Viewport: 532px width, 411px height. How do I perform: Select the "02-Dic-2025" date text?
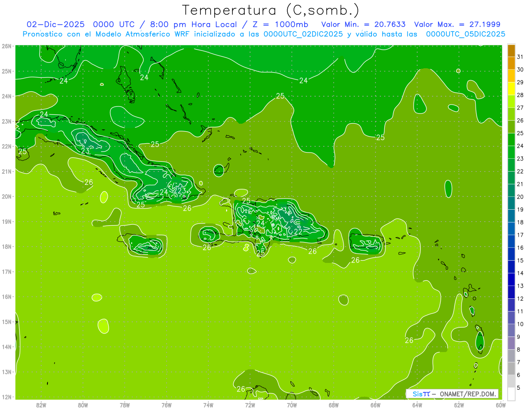pos(55,24)
